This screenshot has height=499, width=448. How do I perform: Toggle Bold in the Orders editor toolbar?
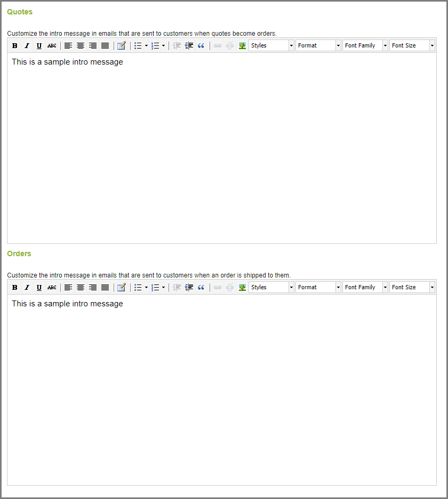pyautogui.click(x=14, y=287)
